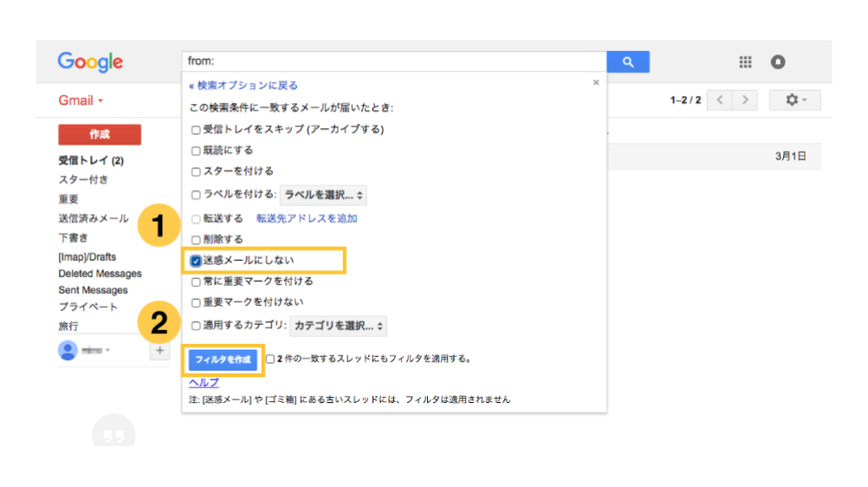Open 下書き folder
Image resolution: width=868 pixels, height=487 pixels.
(73, 237)
